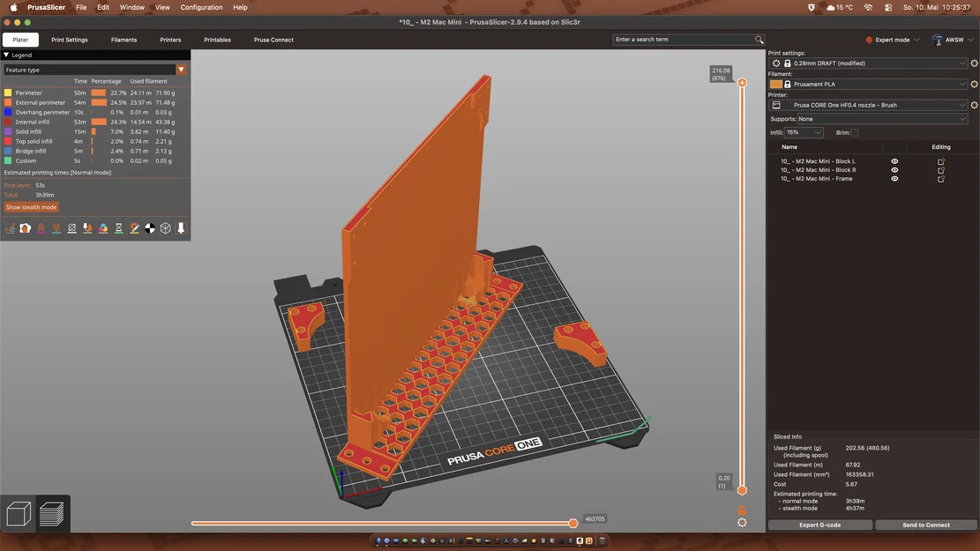980x551 pixels.
Task: Toggle wipe moves visibility icon
Action: click(25, 228)
